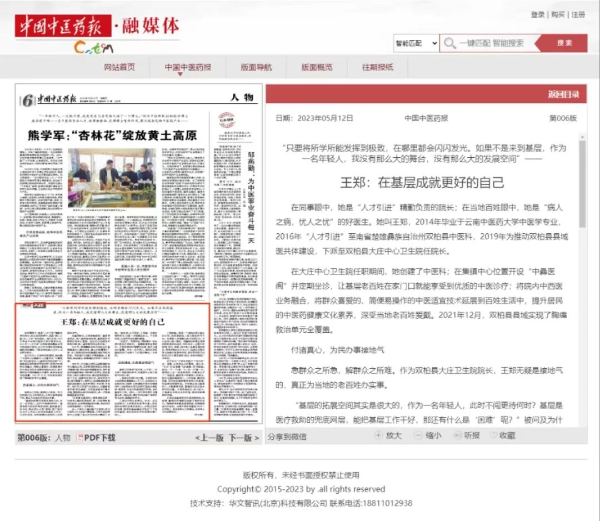Image resolution: width=600 pixels, height=521 pixels.
Task: Open the 熊学军 article on page thumbnail
Action: coord(112,135)
